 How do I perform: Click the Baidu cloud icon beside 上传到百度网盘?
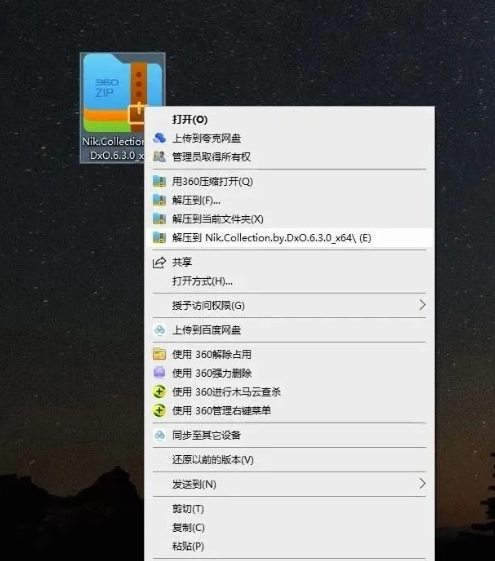[x=159, y=330]
